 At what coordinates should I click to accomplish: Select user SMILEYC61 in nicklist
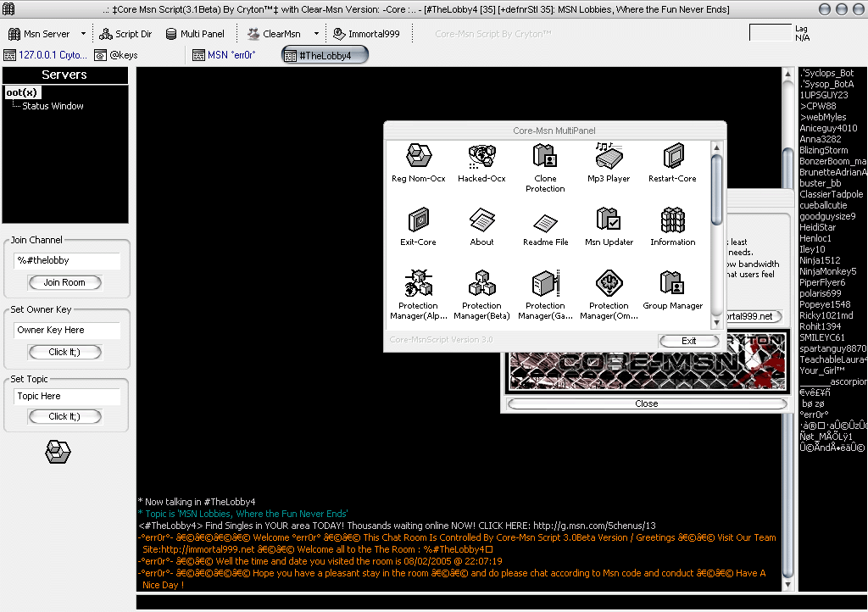tap(822, 337)
